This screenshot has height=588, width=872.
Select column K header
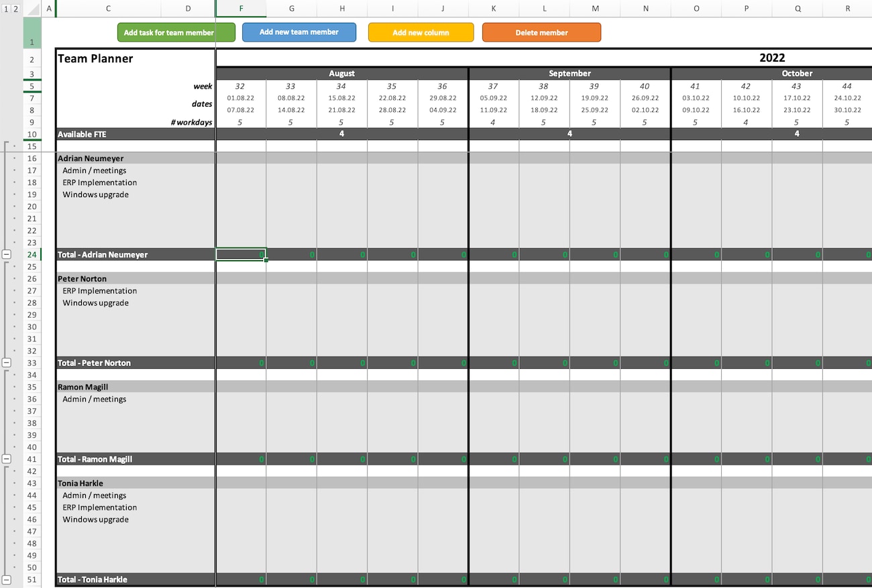click(x=494, y=9)
